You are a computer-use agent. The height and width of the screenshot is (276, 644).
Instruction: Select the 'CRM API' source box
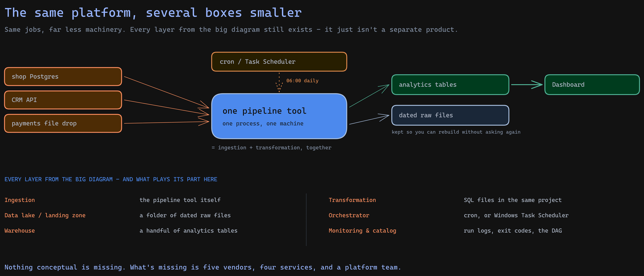pos(63,100)
